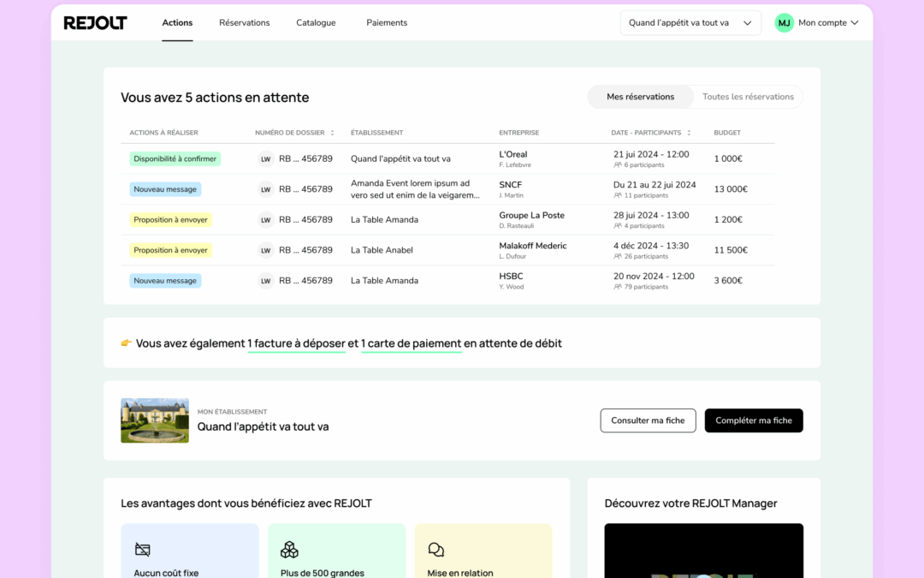Click the participants icon beside 6 participants
The width and height of the screenshot is (924, 578).
[x=618, y=165]
